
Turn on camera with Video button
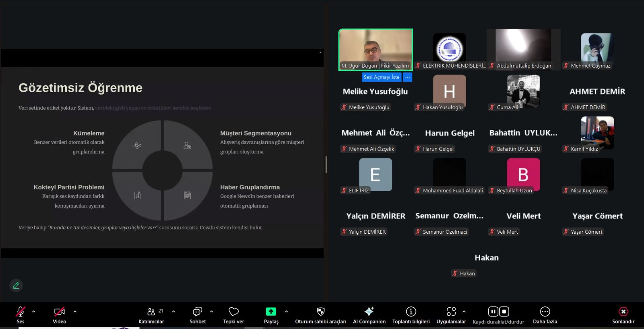[59, 312]
